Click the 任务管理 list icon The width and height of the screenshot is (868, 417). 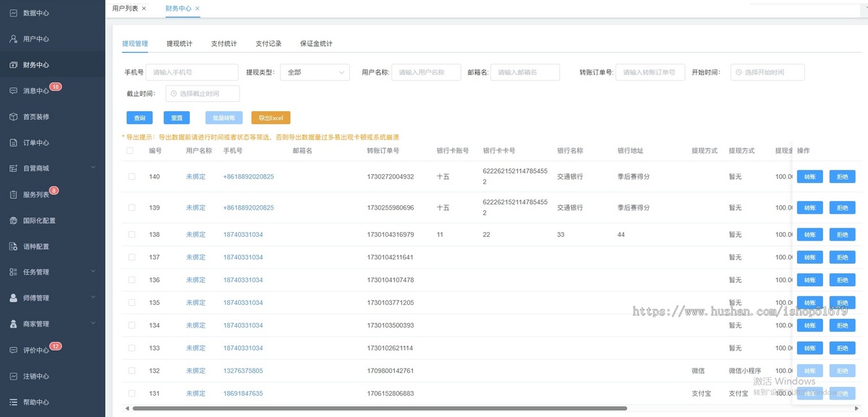pos(13,272)
